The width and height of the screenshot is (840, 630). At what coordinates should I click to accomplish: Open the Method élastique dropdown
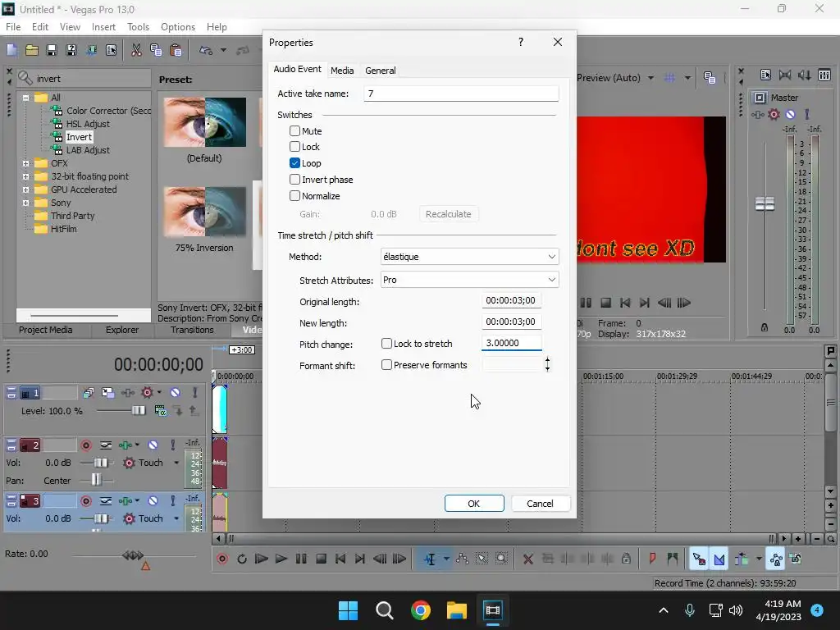pyautogui.click(x=469, y=257)
